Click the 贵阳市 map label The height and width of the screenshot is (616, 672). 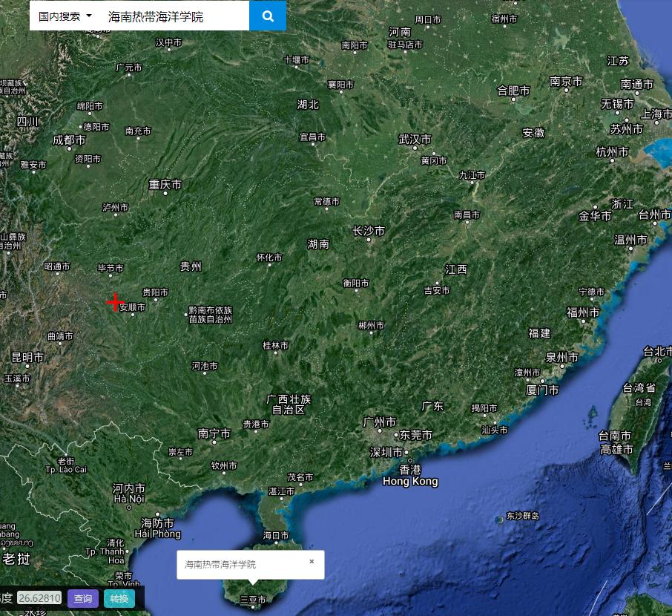[x=155, y=292]
